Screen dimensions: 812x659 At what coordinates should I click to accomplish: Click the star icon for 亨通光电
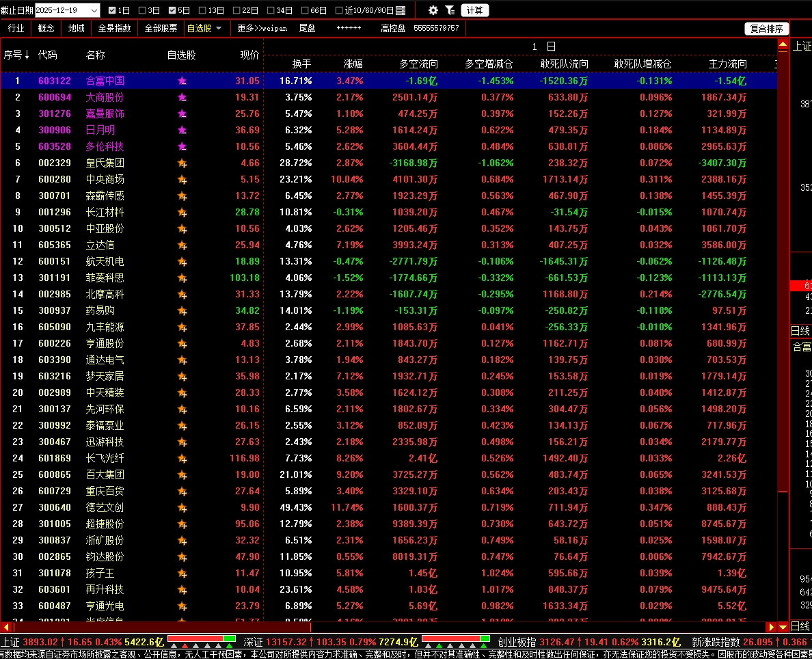point(182,606)
